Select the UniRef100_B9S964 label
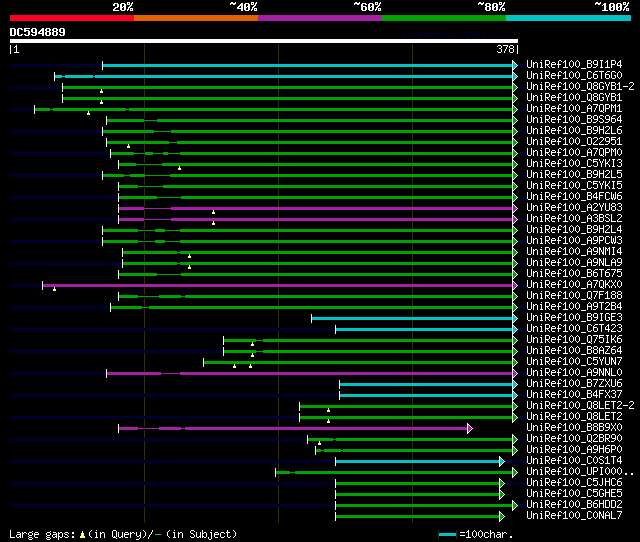The width and height of the screenshot is (640, 542). click(x=574, y=120)
